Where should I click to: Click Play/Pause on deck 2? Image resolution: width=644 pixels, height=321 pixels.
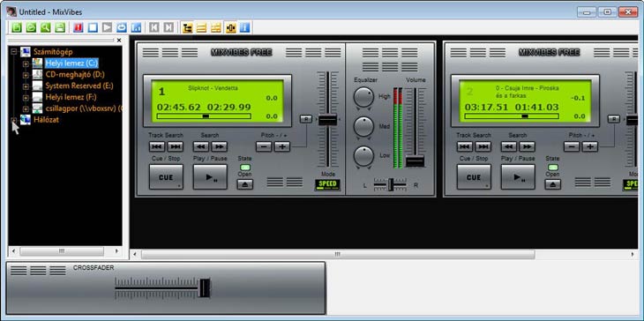[x=518, y=177]
